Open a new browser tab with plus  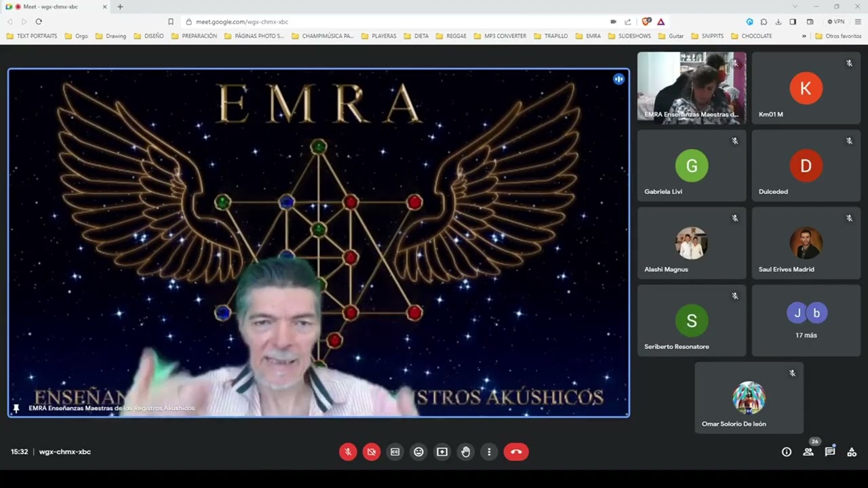click(120, 7)
